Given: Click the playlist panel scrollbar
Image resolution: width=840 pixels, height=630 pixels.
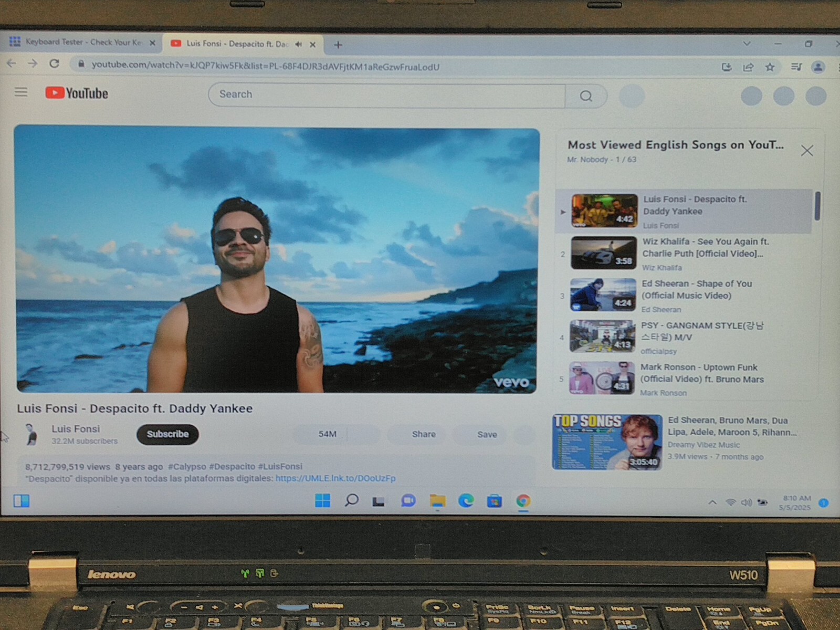Looking at the screenshot, I should point(817,206).
